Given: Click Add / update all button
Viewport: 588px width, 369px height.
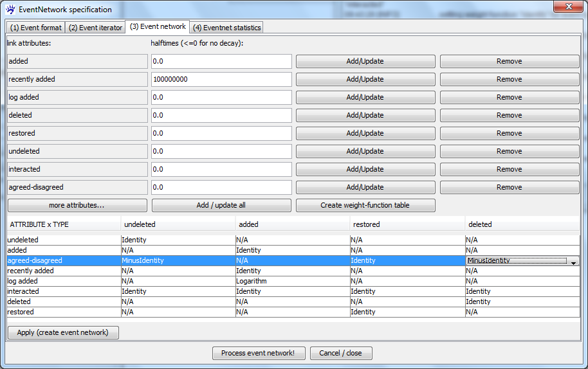Looking at the screenshot, I should pos(221,205).
